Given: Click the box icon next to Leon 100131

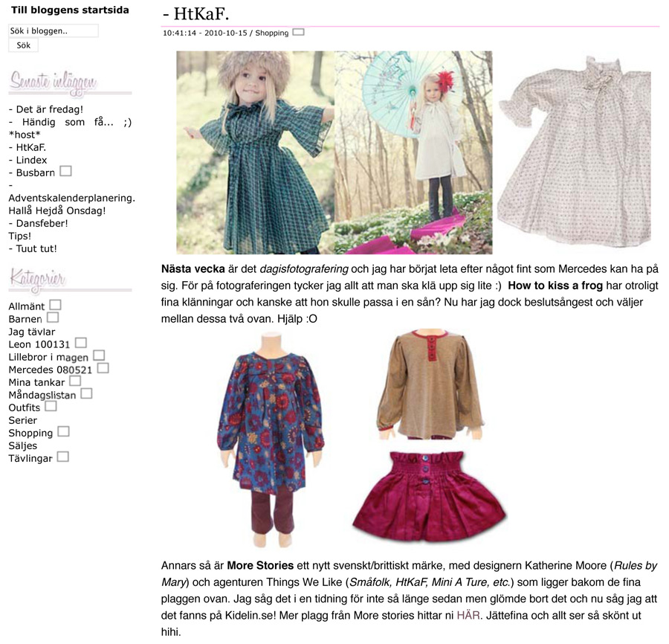Looking at the screenshot, I should pos(80,343).
